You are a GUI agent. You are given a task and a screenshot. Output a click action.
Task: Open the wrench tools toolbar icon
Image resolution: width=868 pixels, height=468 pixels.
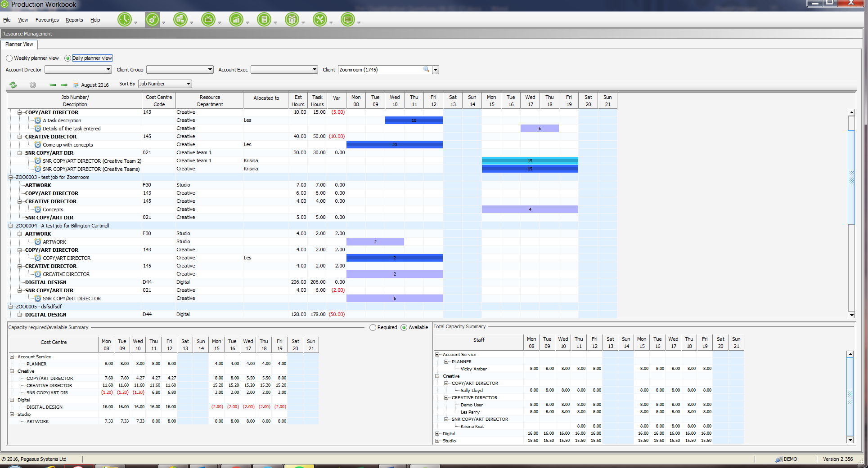click(x=320, y=20)
